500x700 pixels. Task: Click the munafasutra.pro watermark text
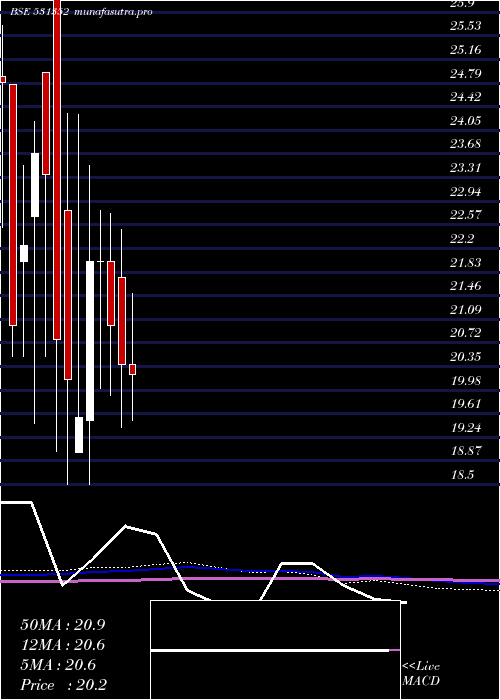pyautogui.click(x=114, y=12)
